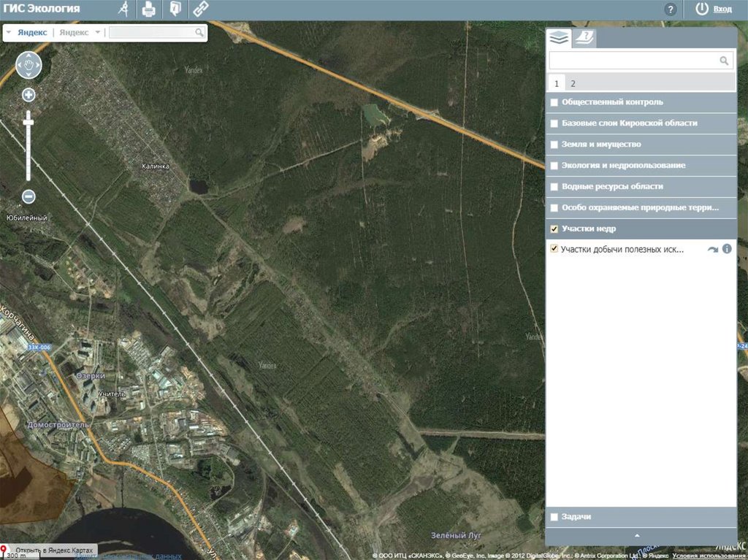This screenshot has height=560, width=748.
Task: Click the zoom level slider handle
Action: [28, 120]
